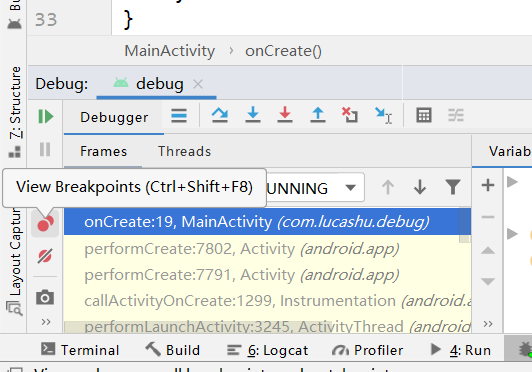Select the Debugger tab
The width and height of the screenshot is (532, 372).
tap(114, 117)
